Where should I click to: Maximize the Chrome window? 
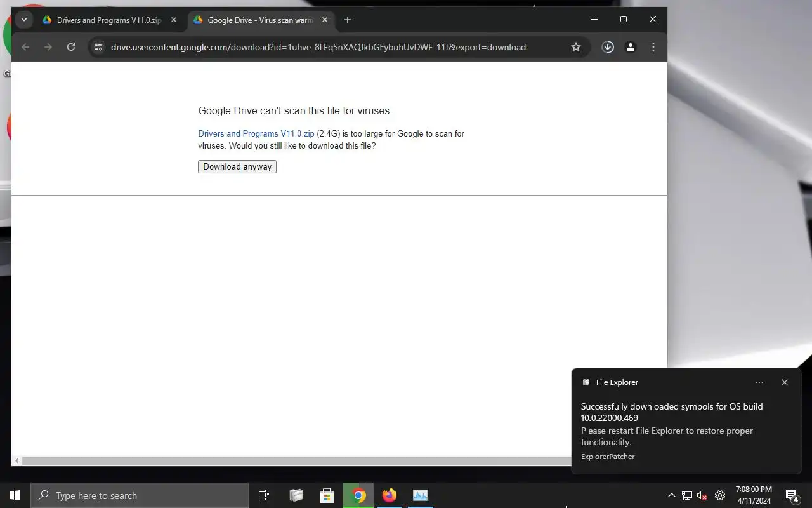coord(624,20)
